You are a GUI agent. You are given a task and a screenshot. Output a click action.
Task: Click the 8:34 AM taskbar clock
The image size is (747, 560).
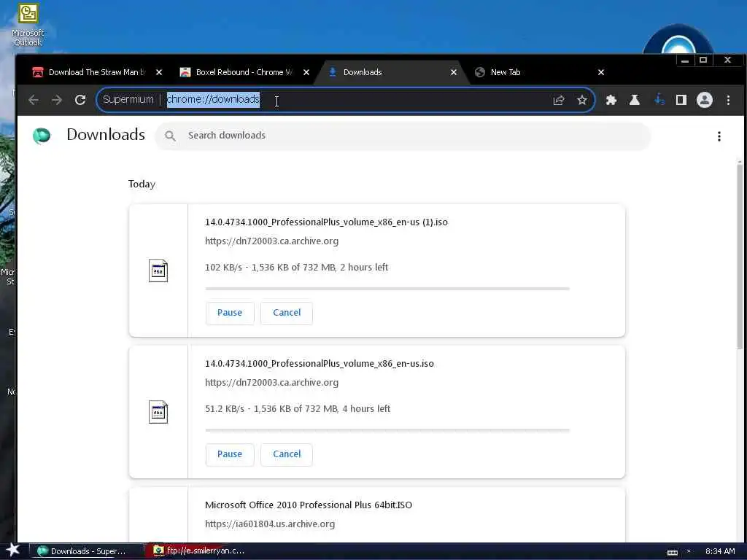click(720, 551)
